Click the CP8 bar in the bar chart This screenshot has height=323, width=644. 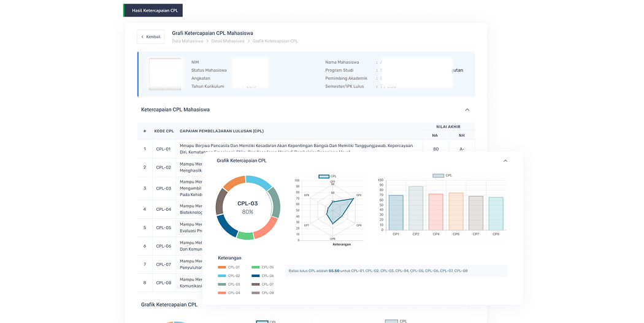[496, 214]
